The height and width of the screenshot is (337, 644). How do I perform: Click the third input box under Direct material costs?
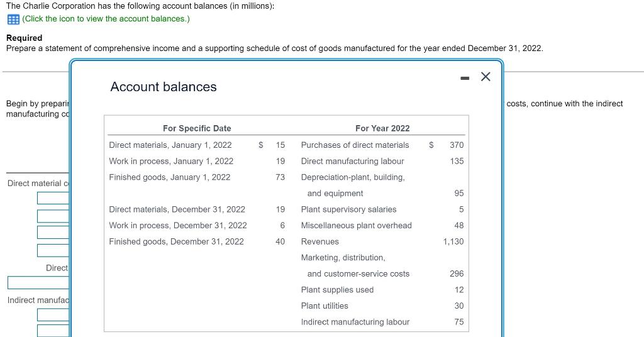[x=53, y=232]
